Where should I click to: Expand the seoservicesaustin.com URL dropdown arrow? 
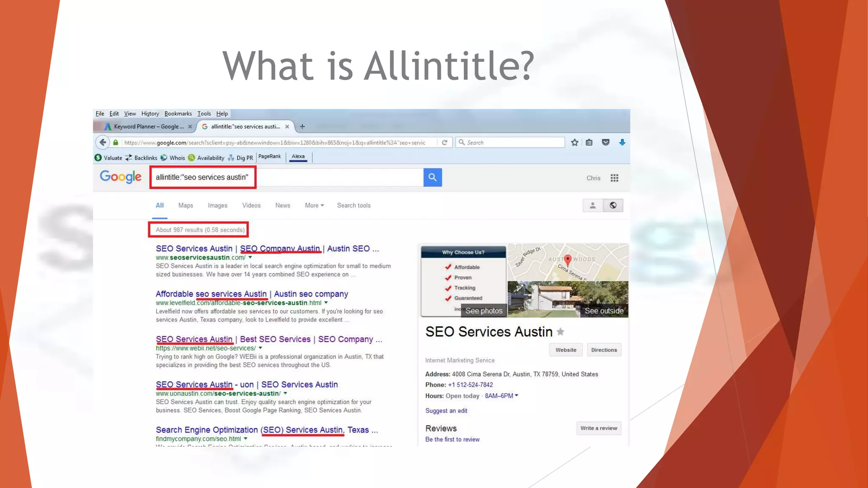250,257
